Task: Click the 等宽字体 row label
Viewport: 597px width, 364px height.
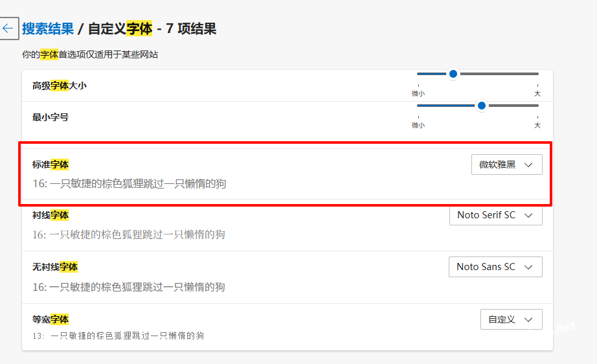Action: pyautogui.click(x=51, y=319)
